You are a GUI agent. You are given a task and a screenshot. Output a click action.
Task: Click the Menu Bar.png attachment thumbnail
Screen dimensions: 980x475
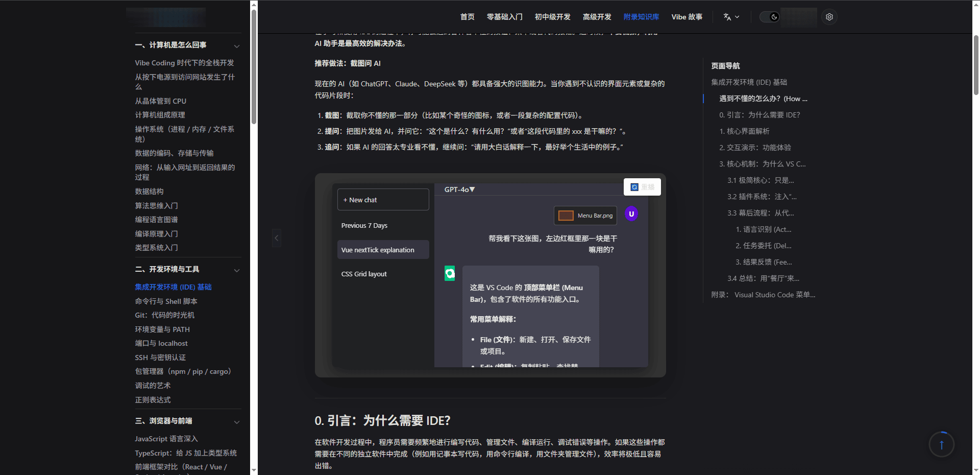(585, 216)
